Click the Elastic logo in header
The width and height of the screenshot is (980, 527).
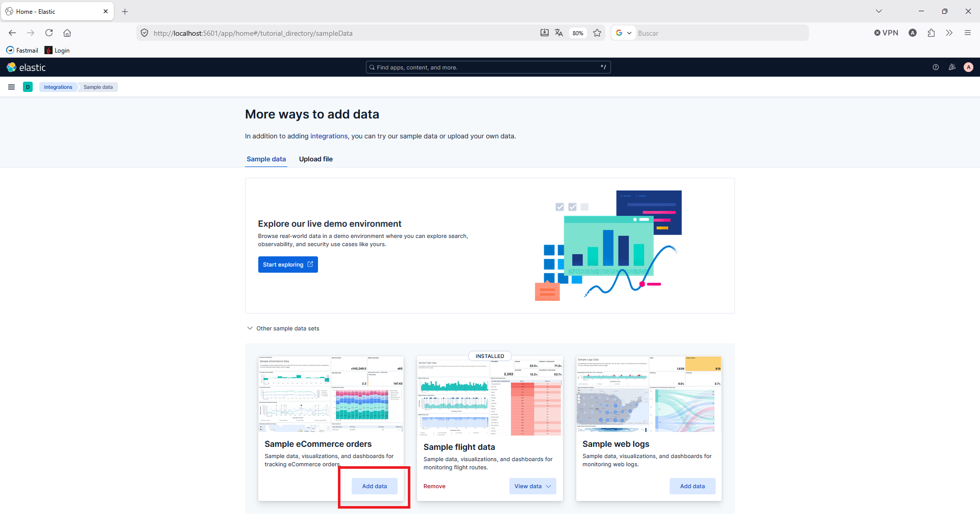[x=26, y=67]
